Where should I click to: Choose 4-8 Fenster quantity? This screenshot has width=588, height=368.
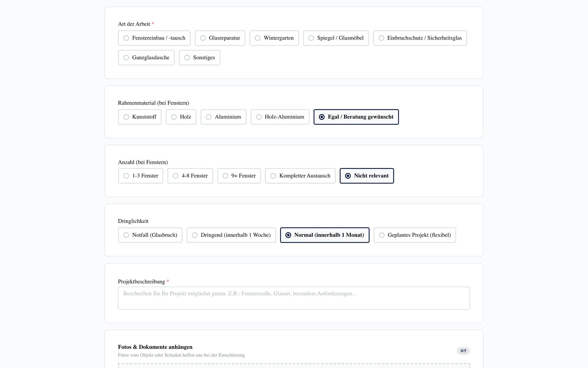pyautogui.click(x=190, y=176)
